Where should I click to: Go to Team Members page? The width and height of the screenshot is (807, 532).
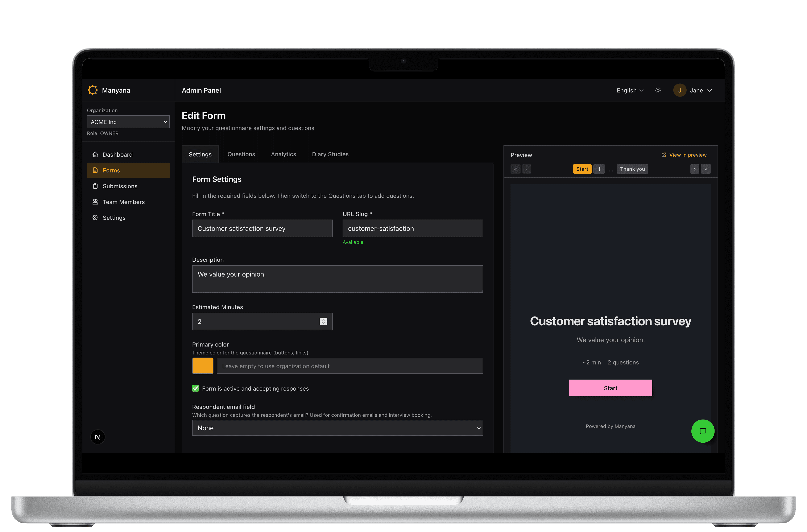(124, 202)
